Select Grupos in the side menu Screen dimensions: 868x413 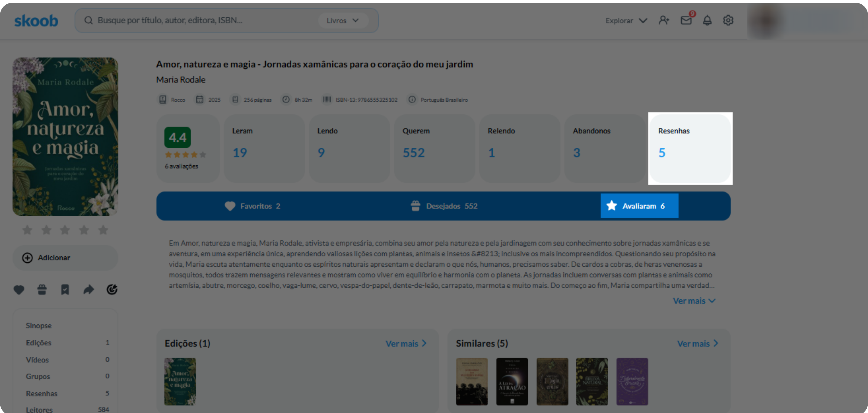click(67, 376)
